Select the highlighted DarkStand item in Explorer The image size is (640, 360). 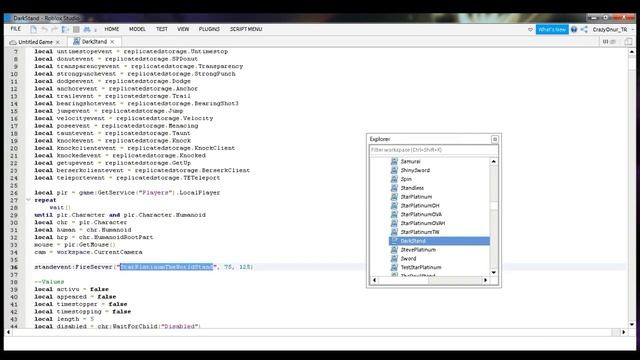pyautogui.click(x=439, y=241)
